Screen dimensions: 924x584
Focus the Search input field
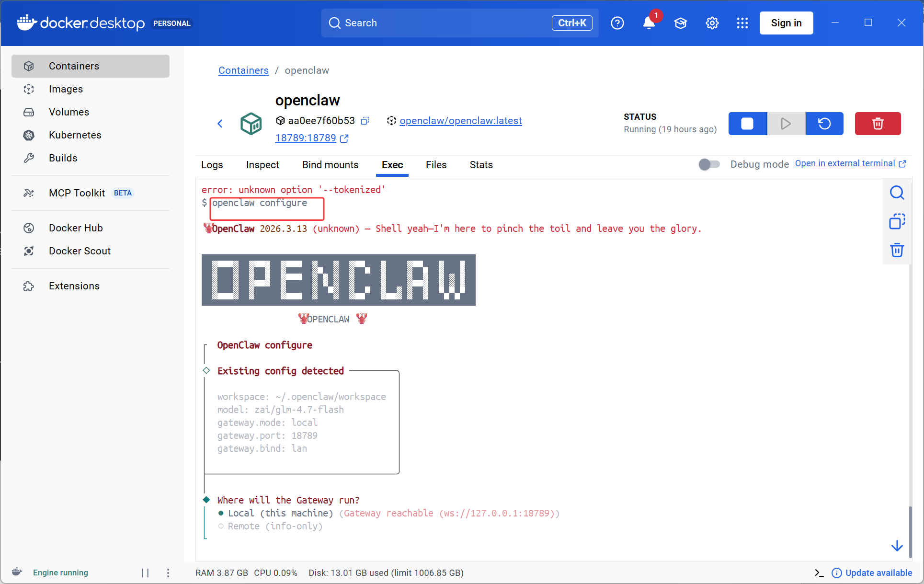point(460,23)
